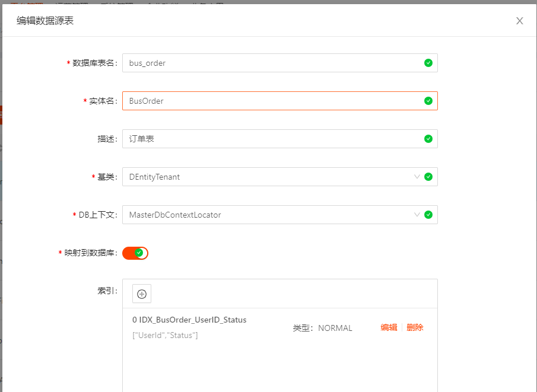Click green checkmark beside 基类 dropdown
The width and height of the screenshot is (537, 392).
[428, 177]
